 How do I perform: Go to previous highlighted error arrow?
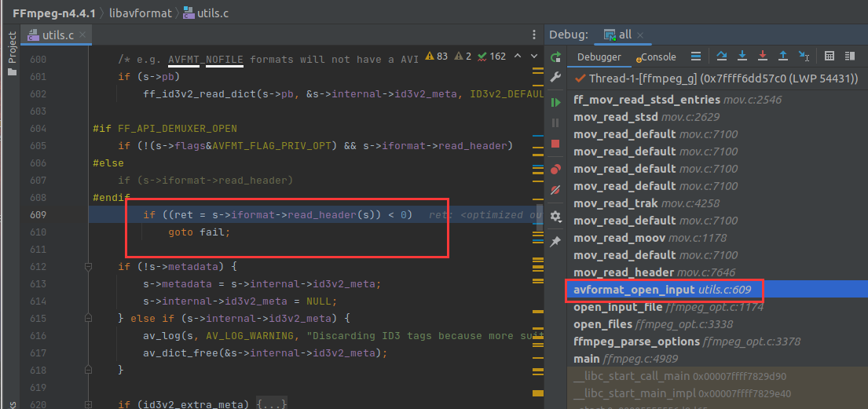[518, 56]
